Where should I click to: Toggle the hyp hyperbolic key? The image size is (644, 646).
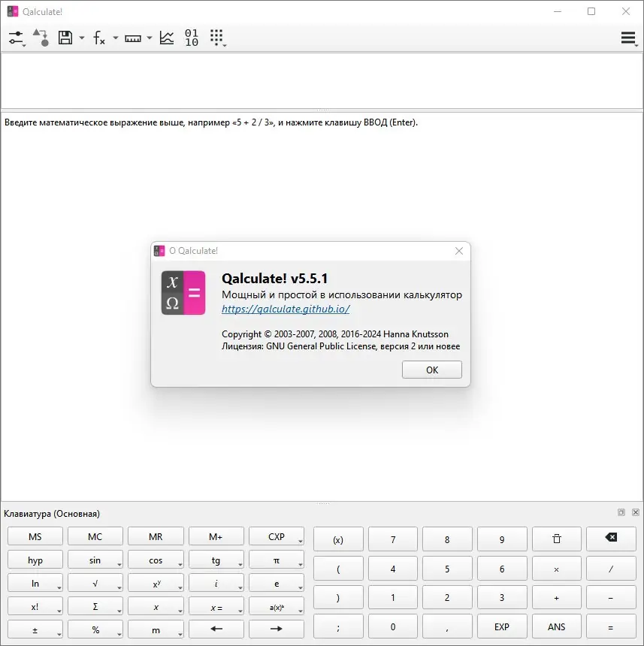coord(35,560)
